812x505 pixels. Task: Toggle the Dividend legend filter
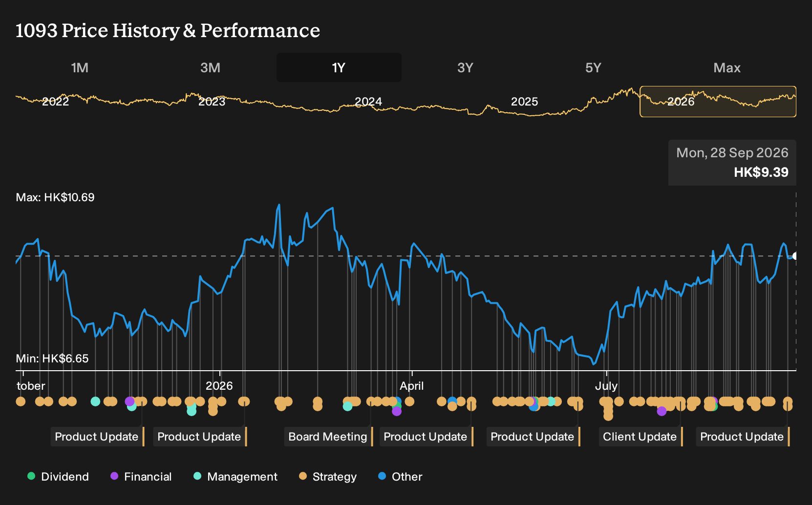coord(58,477)
